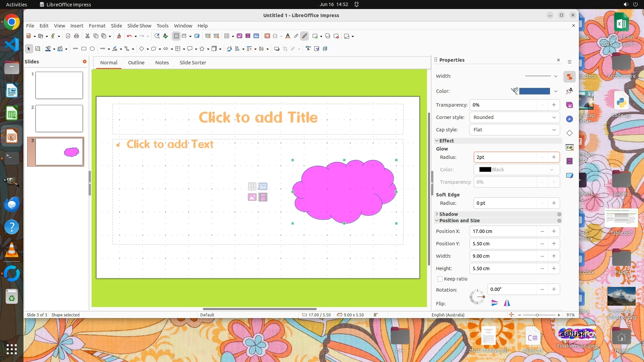The width and height of the screenshot is (644, 362).
Task: Click the Zoom & Pan tool icon
Action: pos(38,49)
